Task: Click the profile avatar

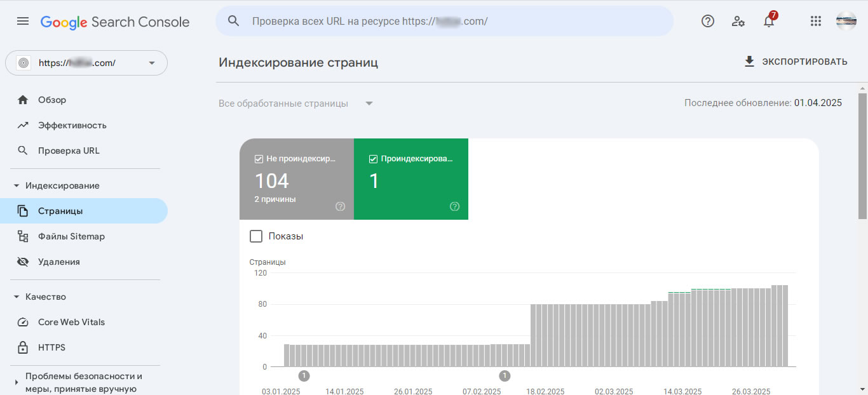Action: tap(846, 20)
